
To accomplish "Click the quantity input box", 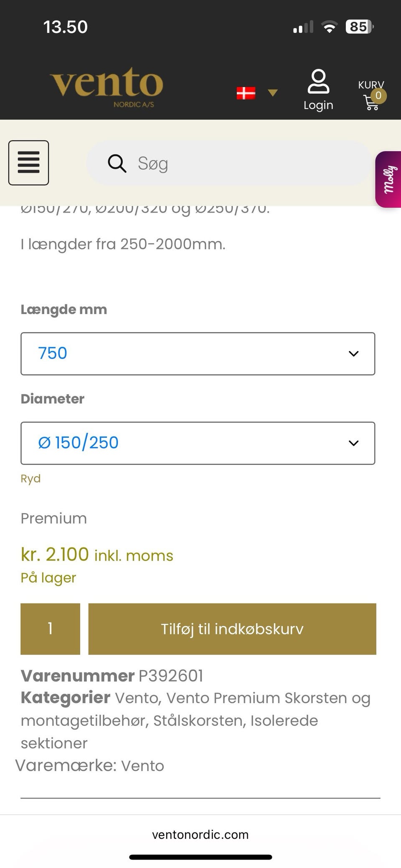I will (x=50, y=629).
